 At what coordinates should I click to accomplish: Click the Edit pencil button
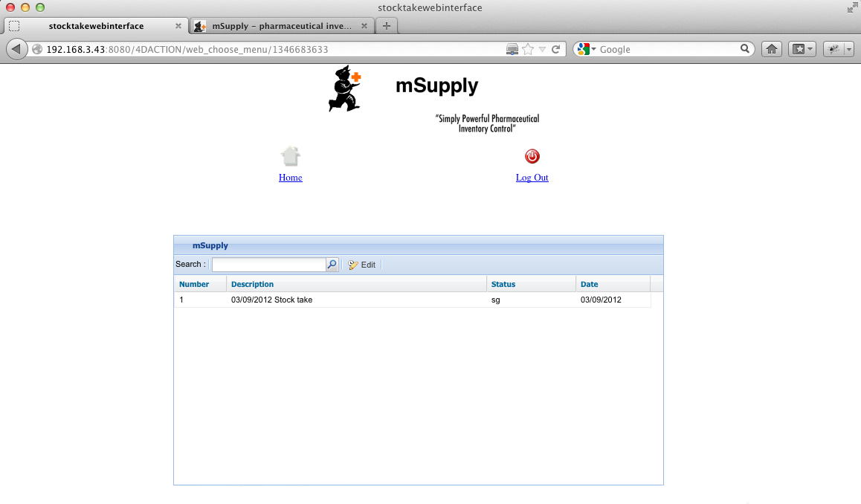pyautogui.click(x=362, y=265)
